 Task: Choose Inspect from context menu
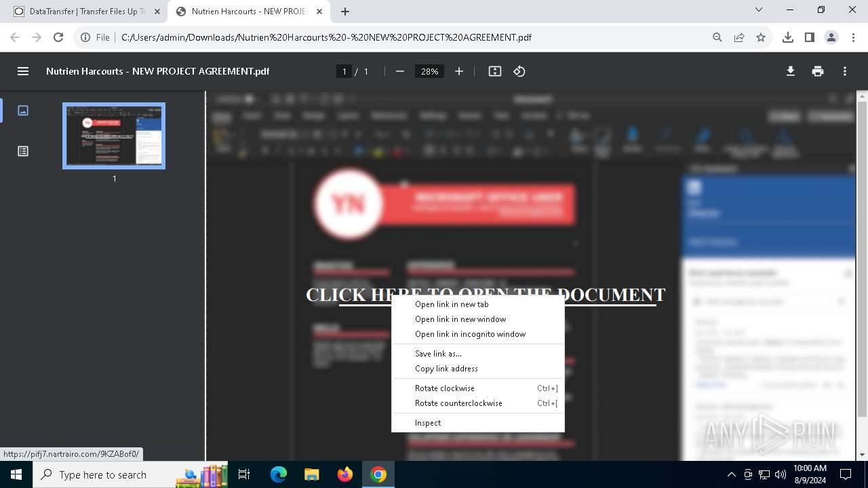[478, 423]
